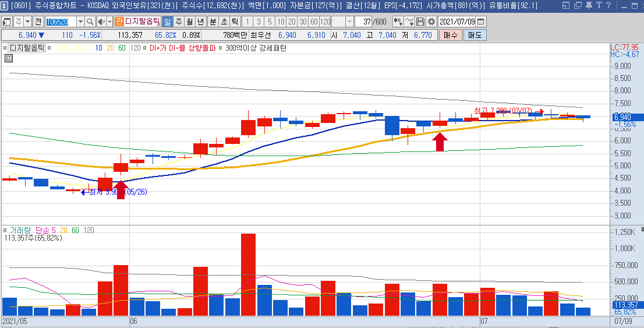The width and height of the screenshot is (644, 328).
Task: Switch to minute '분' chart period
Action: click(213, 22)
